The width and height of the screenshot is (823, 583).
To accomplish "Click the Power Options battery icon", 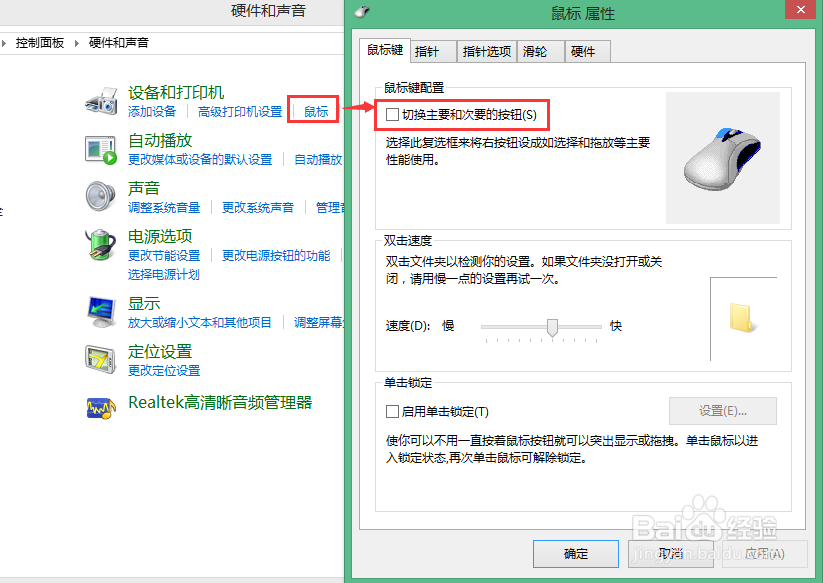I will pos(100,245).
